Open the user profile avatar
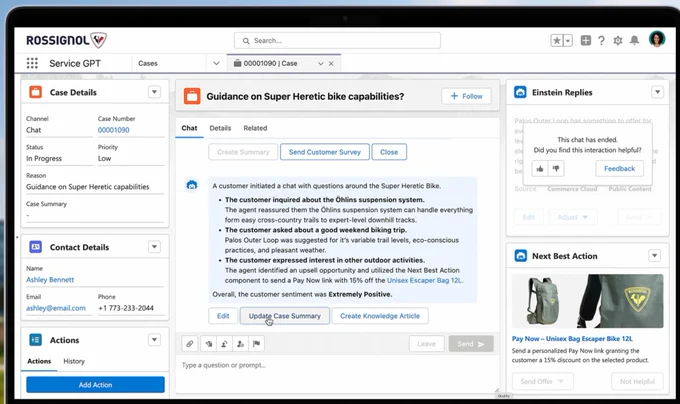 click(x=657, y=39)
